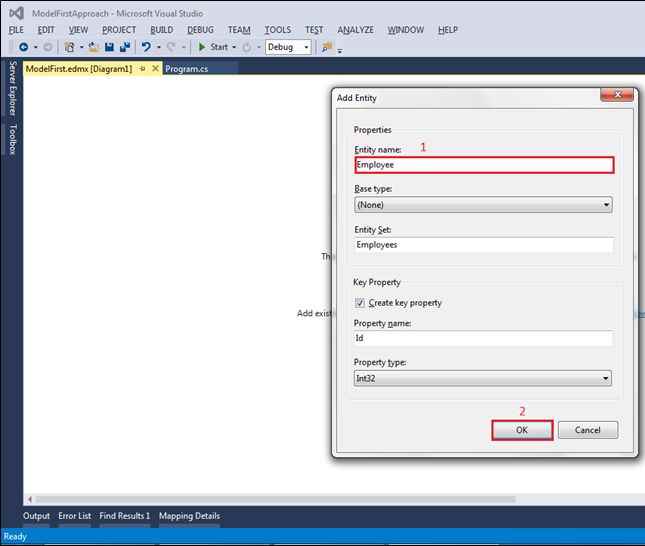Click the Visual Studio logo icon
This screenshot has height=546, width=645.
[x=15, y=12]
